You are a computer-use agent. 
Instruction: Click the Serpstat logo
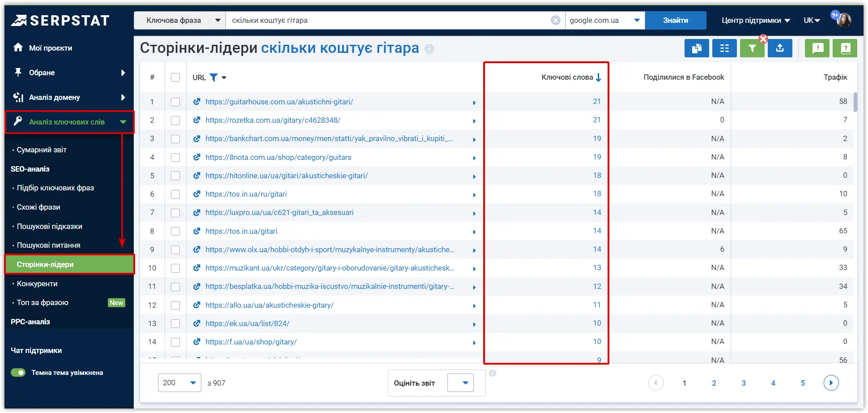point(60,21)
